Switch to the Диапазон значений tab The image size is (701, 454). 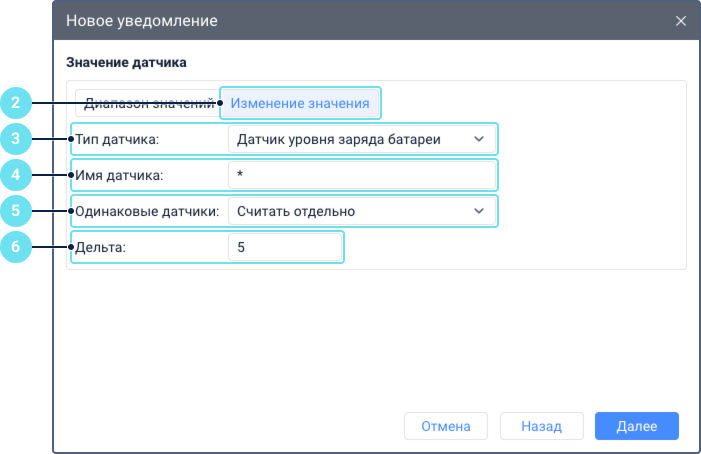tap(148, 102)
